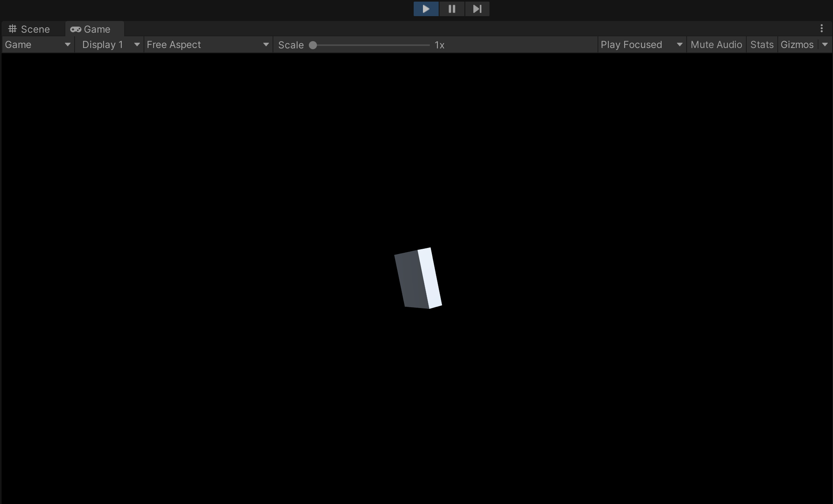This screenshot has height=504, width=833.
Task: Open the Play Focused dropdown
Action: (641, 45)
